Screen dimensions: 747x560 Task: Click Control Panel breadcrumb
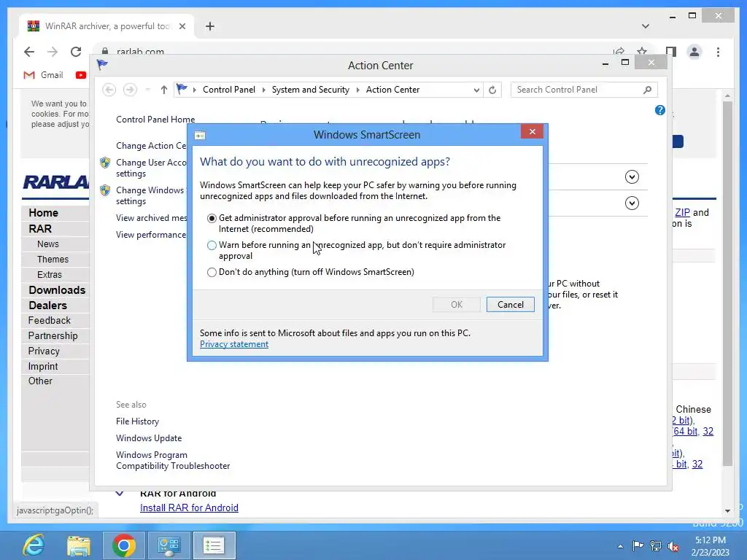(x=228, y=90)
